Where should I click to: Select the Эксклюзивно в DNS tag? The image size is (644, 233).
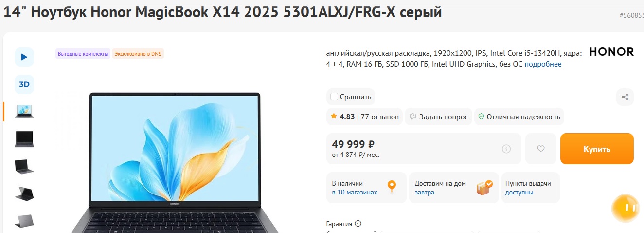[138, 54]
